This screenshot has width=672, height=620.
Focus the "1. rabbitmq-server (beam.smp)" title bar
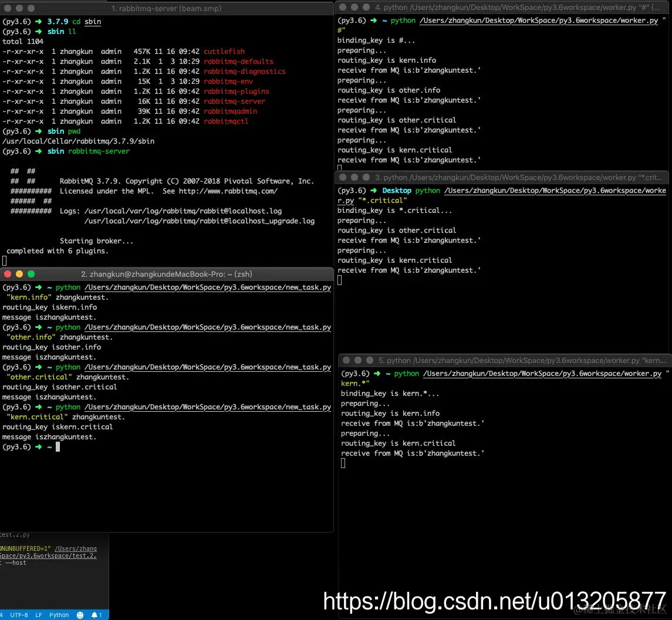coord(166,8)
